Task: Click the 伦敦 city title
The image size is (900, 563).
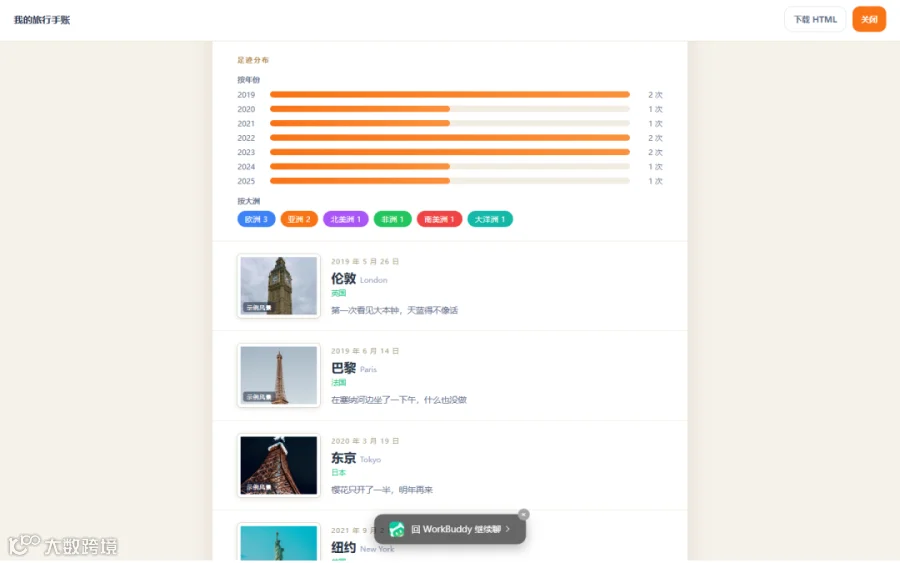Action: (343, 279)
